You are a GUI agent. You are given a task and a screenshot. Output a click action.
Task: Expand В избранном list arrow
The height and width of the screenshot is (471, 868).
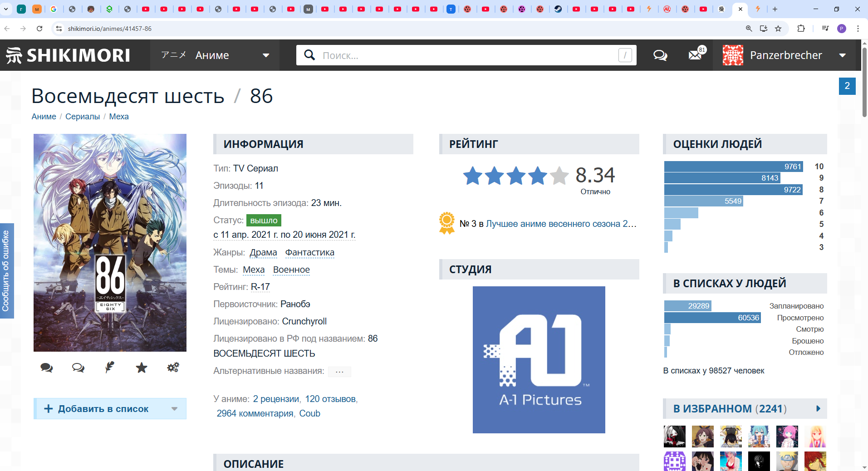(x=818, y=408)
